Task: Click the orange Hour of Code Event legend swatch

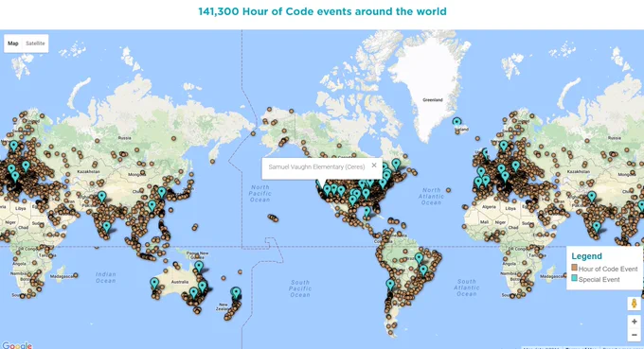Action: click(x=574, y=268)
